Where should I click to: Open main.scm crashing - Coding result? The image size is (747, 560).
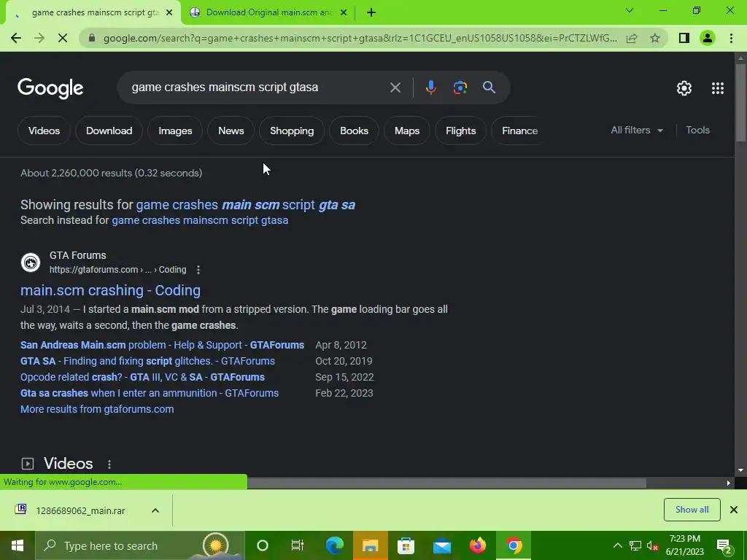click(x=111, y=290)
